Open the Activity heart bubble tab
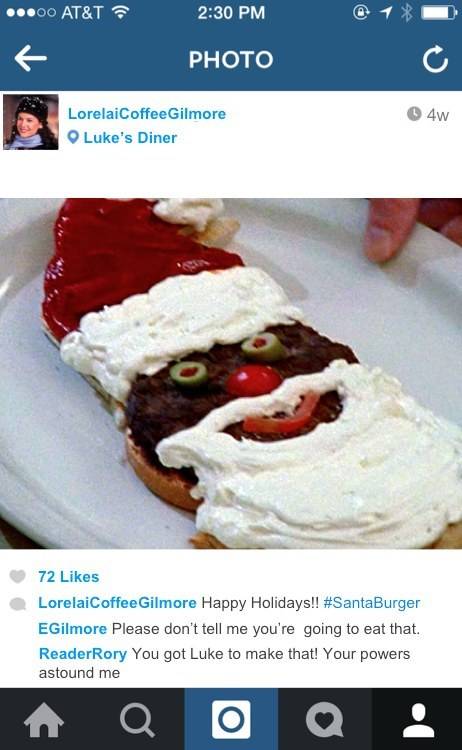Image resolution: width=462 pixels, height=750 pixels. pos(324,720)
